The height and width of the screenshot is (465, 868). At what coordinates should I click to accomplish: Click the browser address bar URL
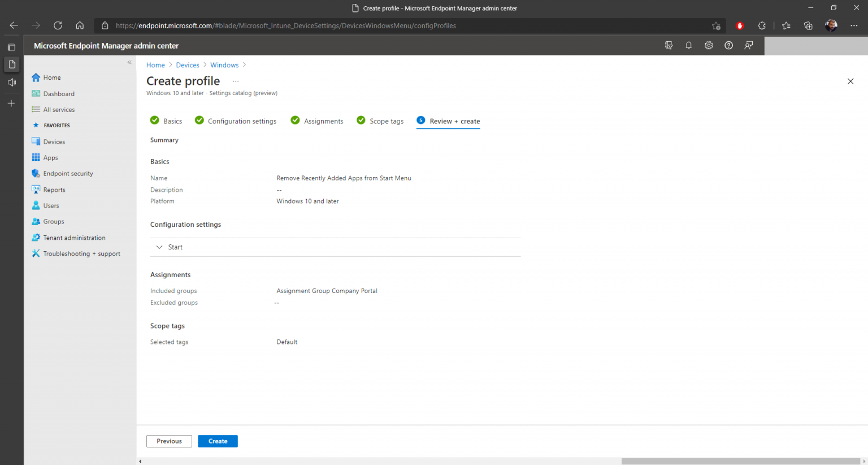tap(285, 25)
